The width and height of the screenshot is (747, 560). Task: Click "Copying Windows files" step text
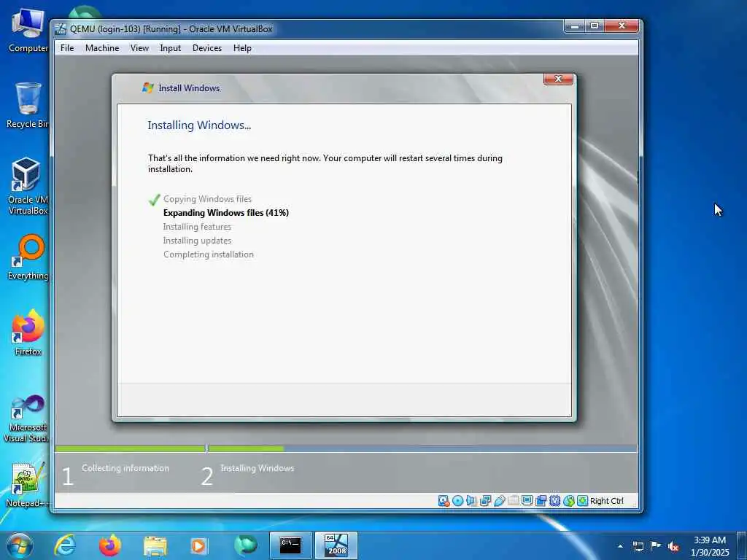click(x=207, y=199)
